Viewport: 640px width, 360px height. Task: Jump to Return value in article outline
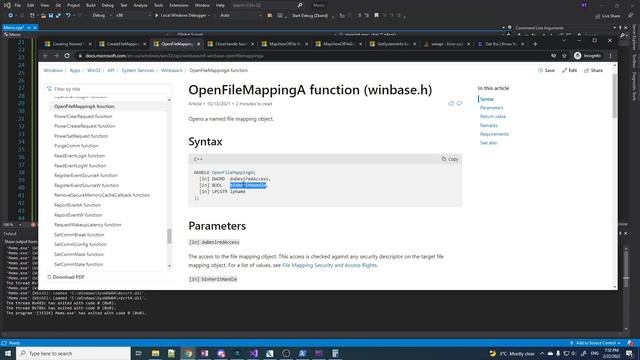(x=493, y=116)
